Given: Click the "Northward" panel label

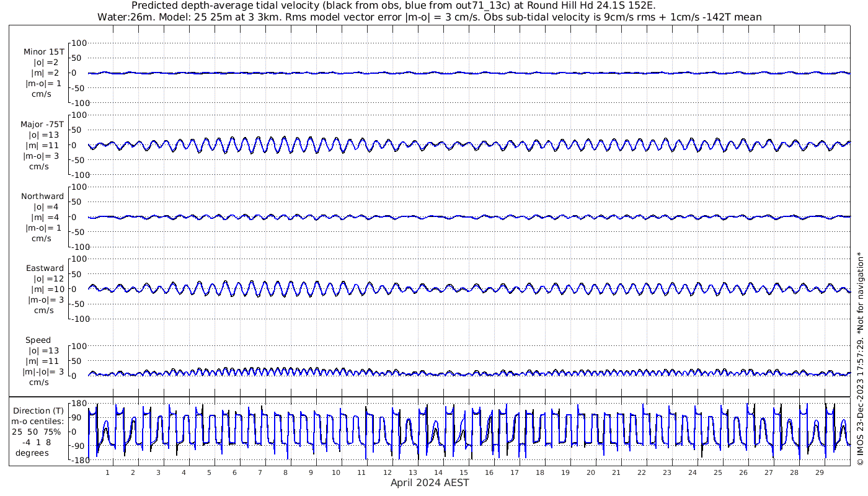Looking at the screenshot, I should pos(43,196).
